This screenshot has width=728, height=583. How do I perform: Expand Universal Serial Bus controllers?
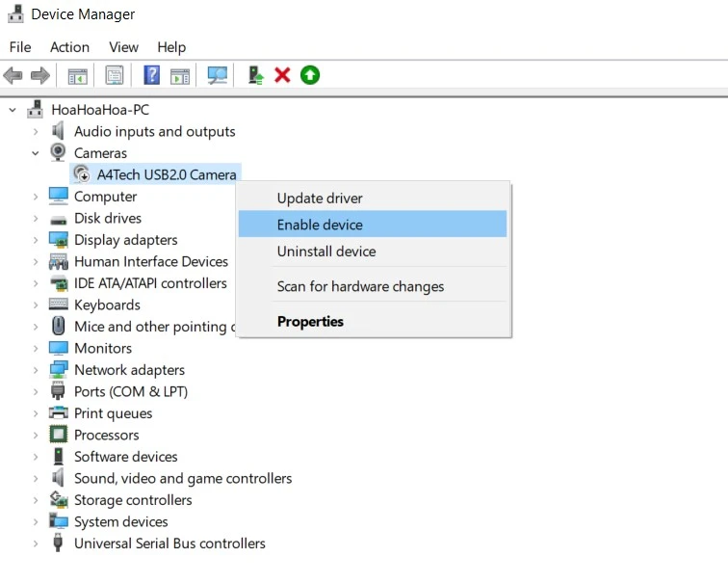point(36,543)
